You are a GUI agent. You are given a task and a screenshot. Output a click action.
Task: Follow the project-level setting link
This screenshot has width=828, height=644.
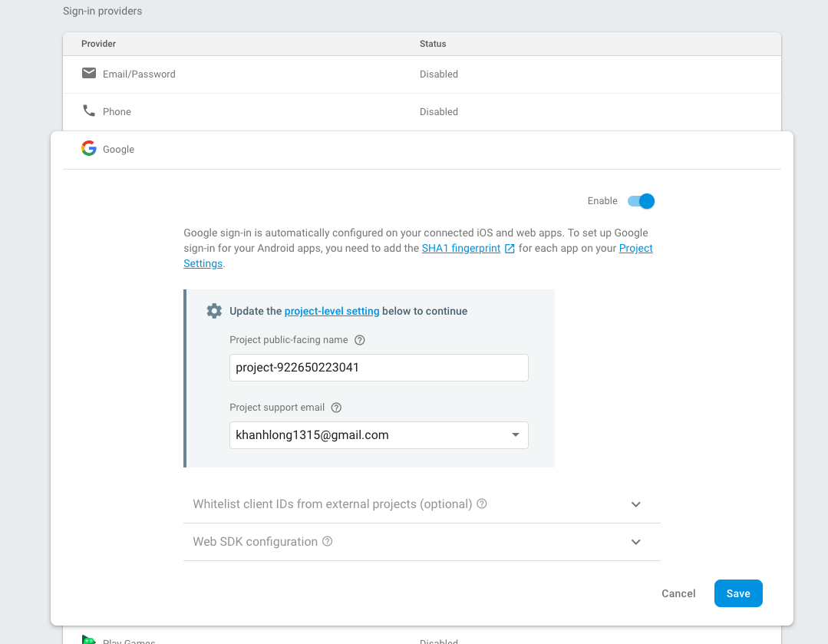pos(332,311)
